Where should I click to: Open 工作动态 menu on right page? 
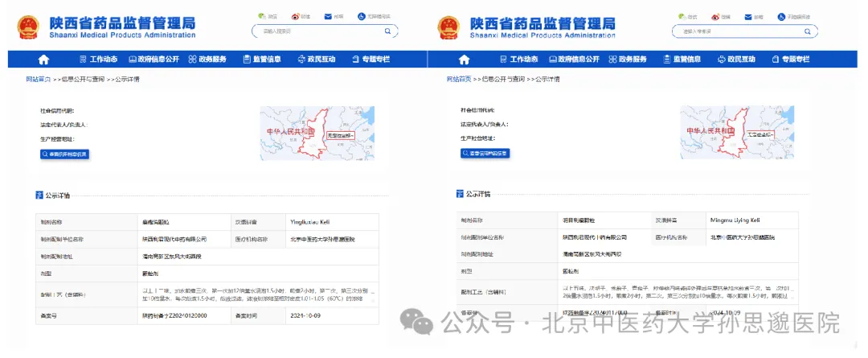518,60
